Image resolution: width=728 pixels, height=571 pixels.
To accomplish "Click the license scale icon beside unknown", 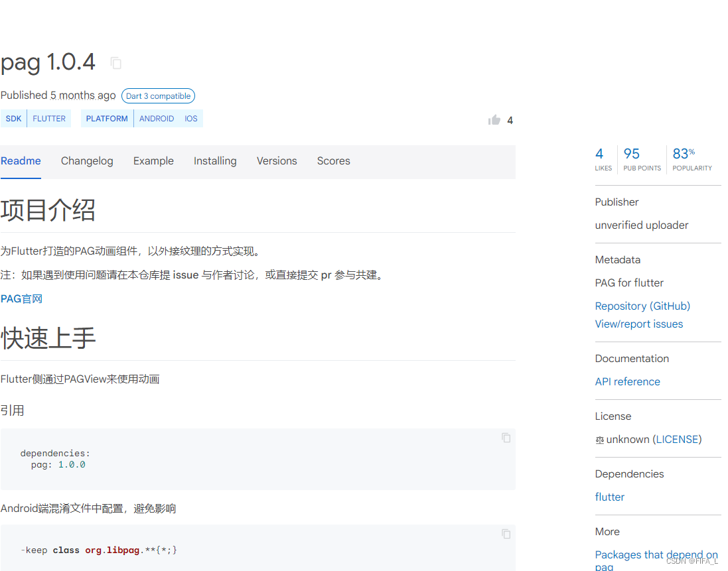I will [x=599, y=440].
